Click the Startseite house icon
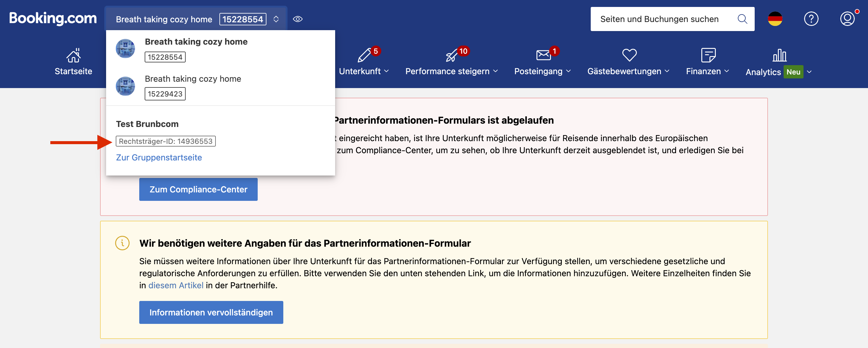The height and width of the screenshot is (348, 868). 74,55
